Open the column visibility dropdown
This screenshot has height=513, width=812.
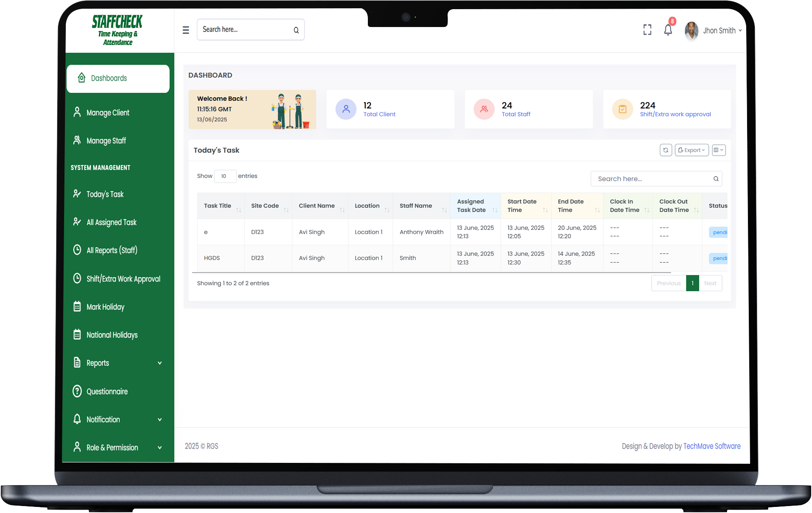pyautogui.click(x=718, y=150)
